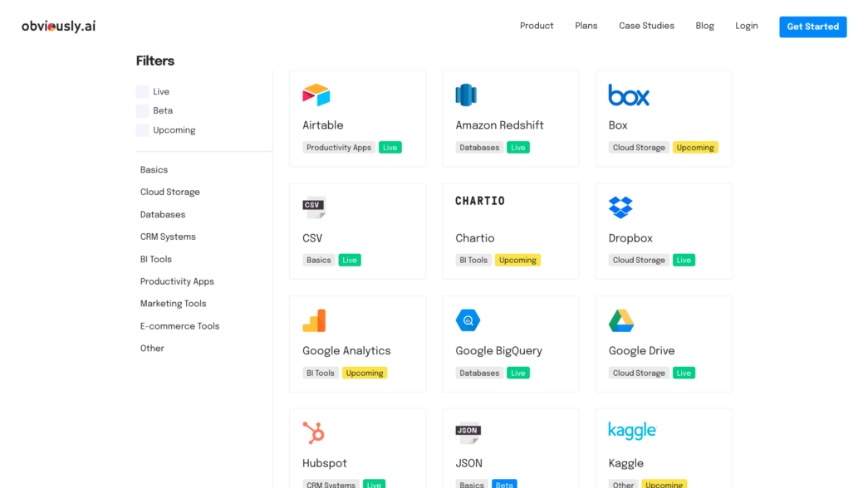Filter by Other category in sidebar
Viewport: 868px width, 488px height.
click(x=152, y=349)
